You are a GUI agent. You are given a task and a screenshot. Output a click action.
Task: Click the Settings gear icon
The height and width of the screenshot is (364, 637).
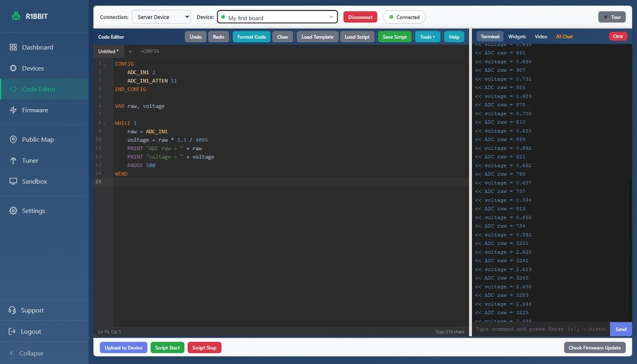pyautogui.click(x=13, y=211)
